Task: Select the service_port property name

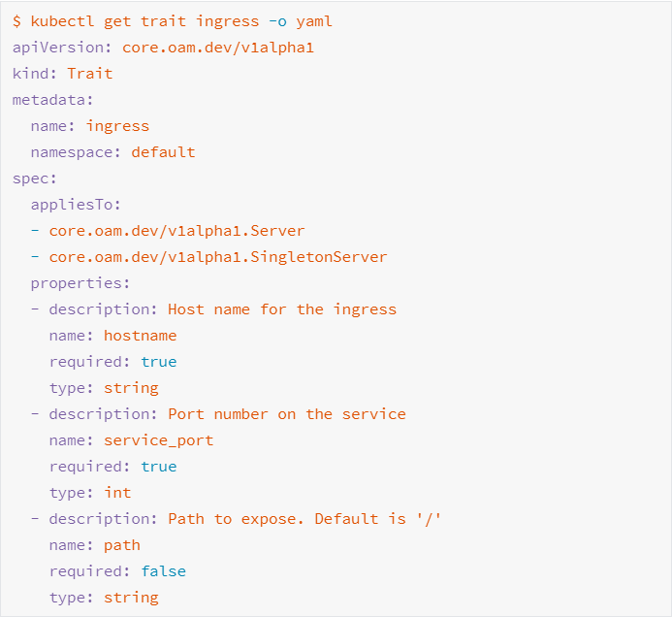Action: pos(159,440)
